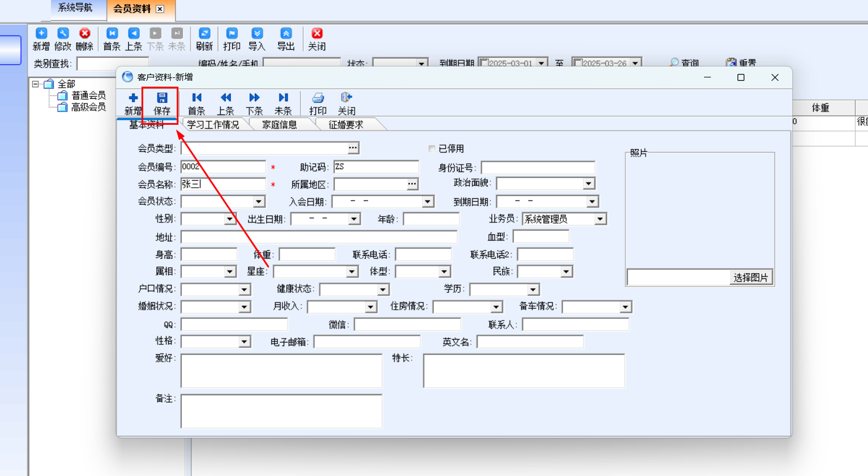Click 删除 (delete) icon in main toolbar
This screenshot has width=868, height=476.
point(84,34)
